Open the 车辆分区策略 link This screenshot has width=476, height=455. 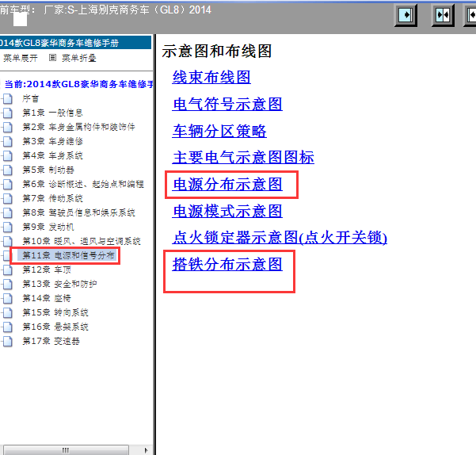coord(219,132)
